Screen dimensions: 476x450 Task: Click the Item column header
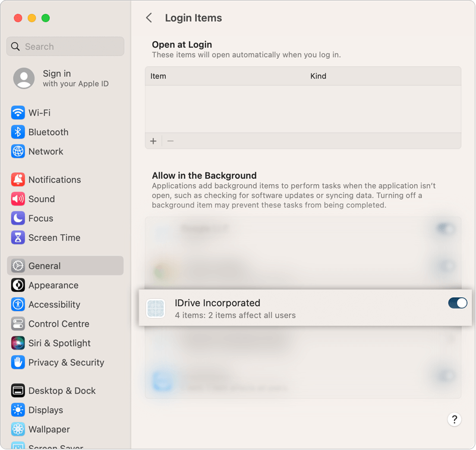[158, 76]
